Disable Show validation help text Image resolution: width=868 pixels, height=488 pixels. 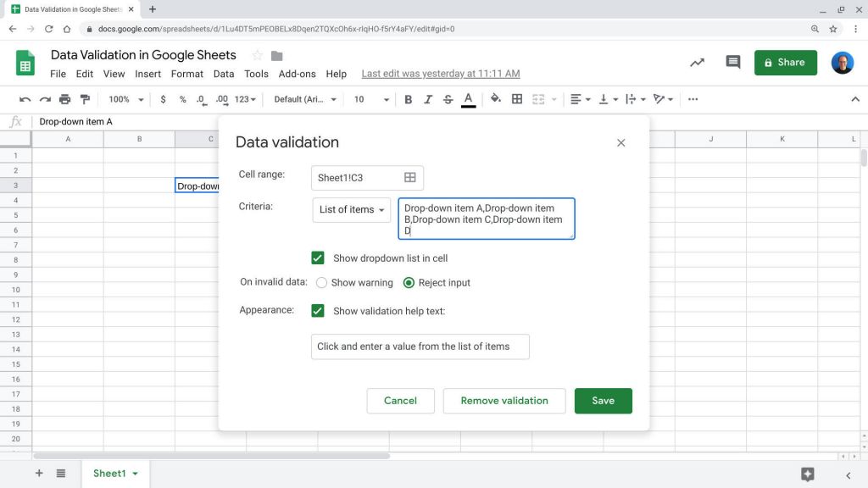click(x=317, y=310)
